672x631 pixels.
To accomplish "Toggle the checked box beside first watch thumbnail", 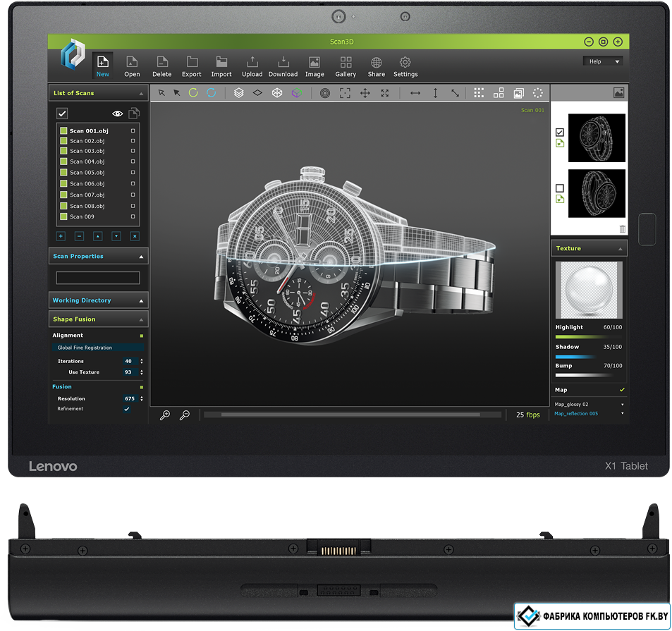I will (560, 133).
